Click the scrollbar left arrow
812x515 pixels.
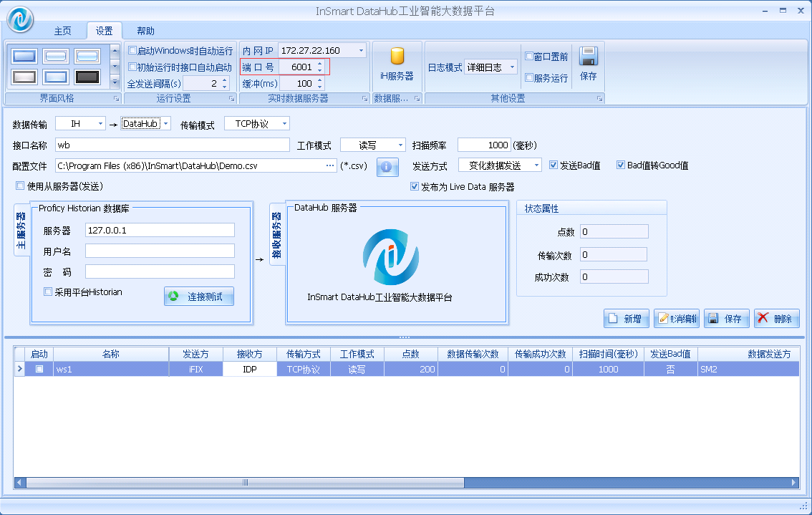19,482
